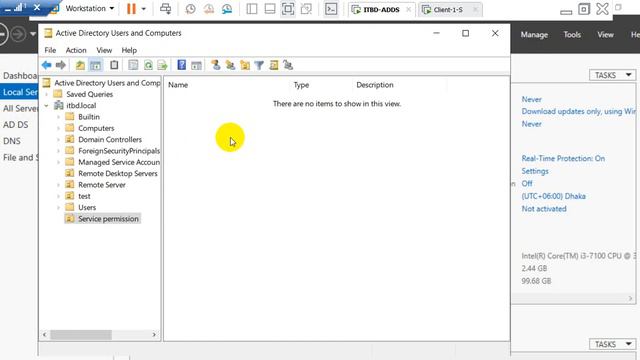
Task: Open filter options funnel icon
Action: click(259, 65)
